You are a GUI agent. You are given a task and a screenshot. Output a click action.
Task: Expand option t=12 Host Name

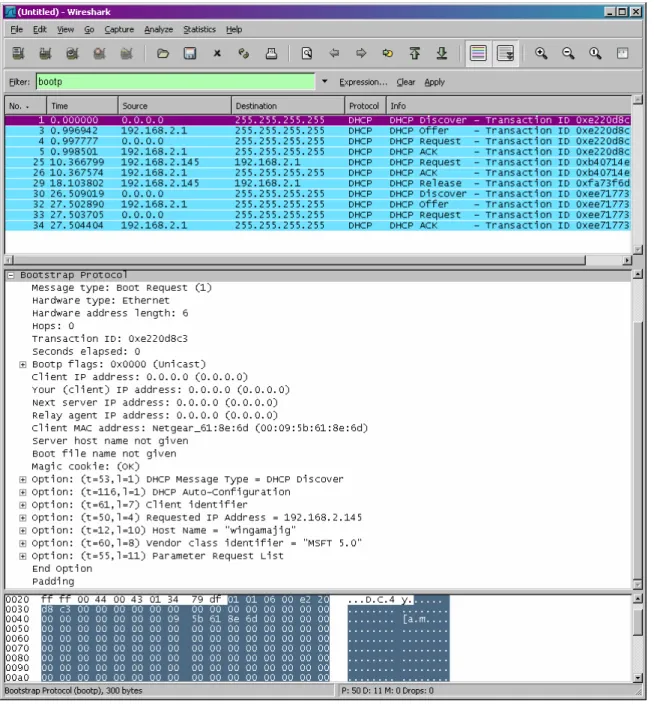pyautogui.click(x=22, y=531)
